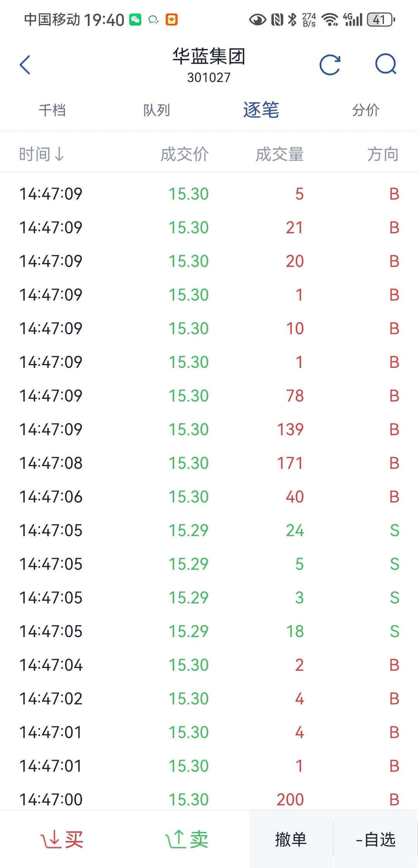Select the 14:47:08 trade of 171
418x868 pixels.
(x=209, y=463)
